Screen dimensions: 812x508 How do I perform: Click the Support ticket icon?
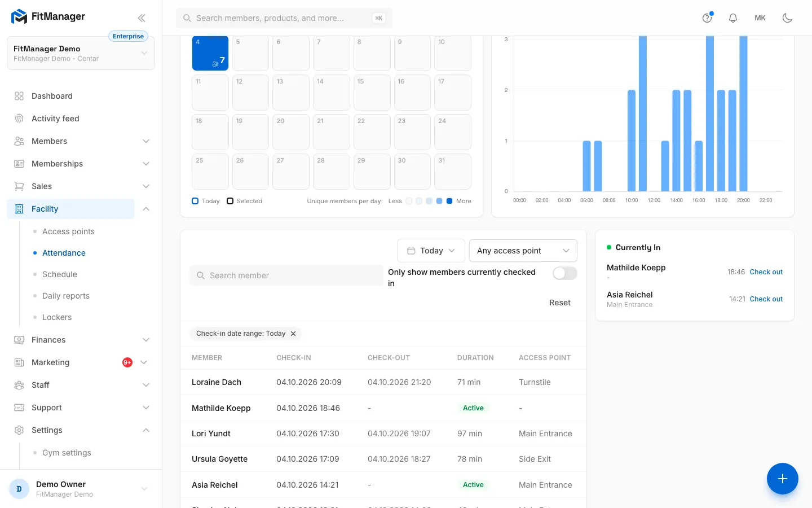[19, 408]
